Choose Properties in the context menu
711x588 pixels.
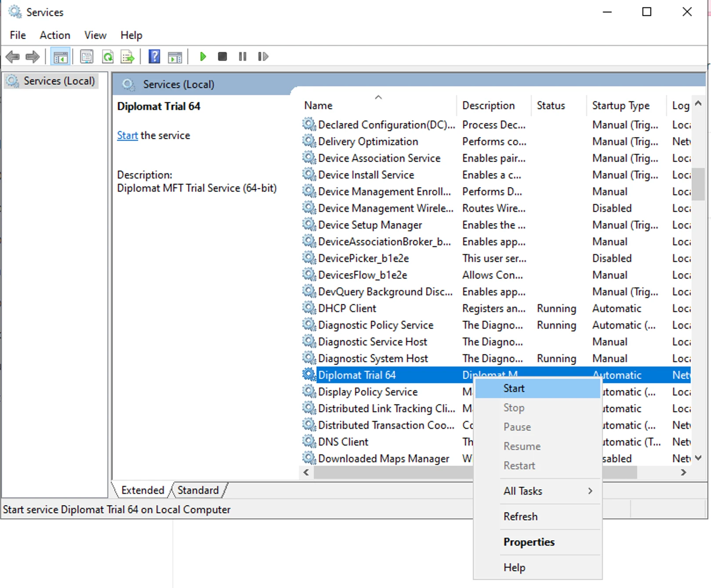pyautogui.click(x=537, y=542)
